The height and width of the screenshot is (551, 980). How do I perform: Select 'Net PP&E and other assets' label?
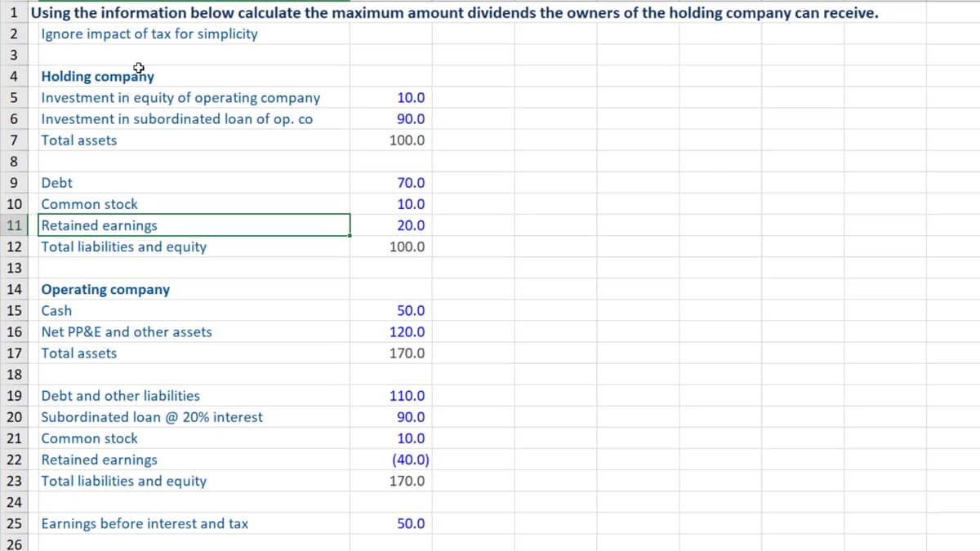click(x=127, y=332)
